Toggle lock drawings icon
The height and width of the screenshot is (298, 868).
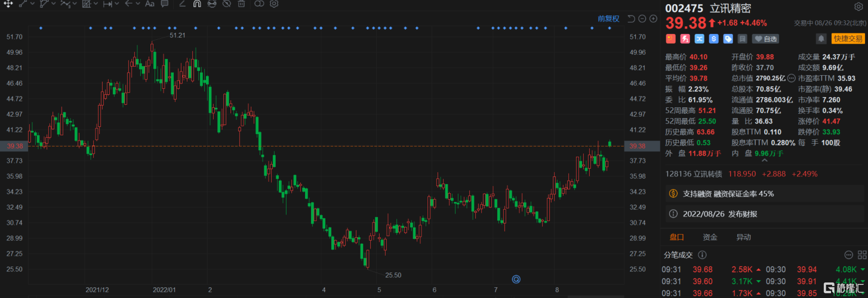211,4
